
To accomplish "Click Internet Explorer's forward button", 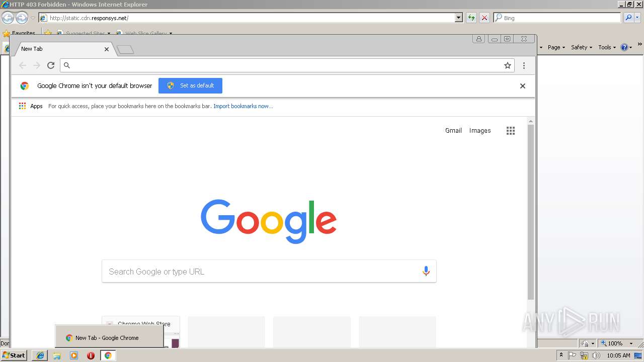I will pos(22,18).
